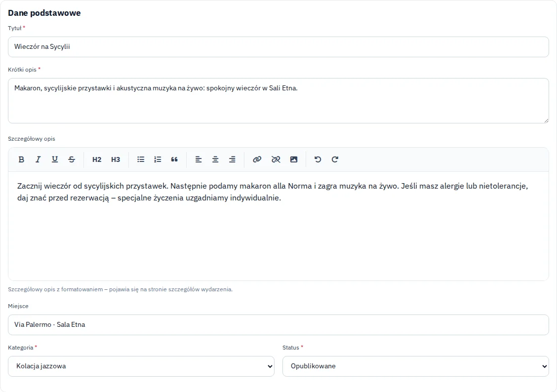Insert a hyperlink
The width and height of the screenshot is (557, 392).
click(257, 159)
